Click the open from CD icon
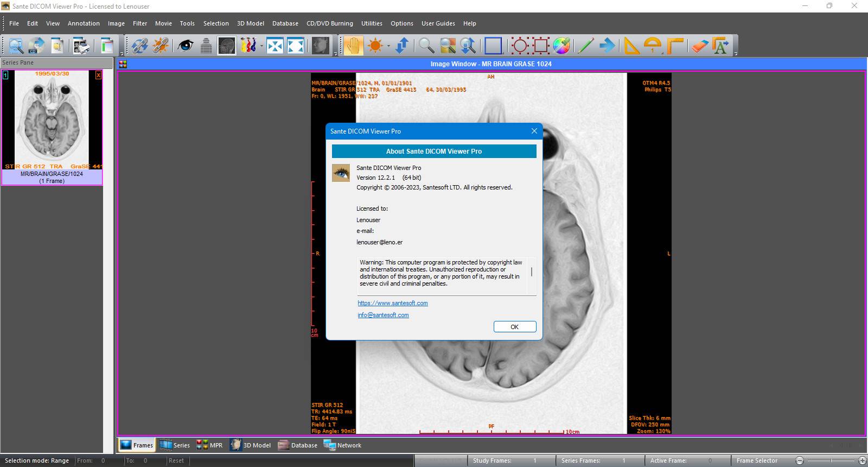This screenshot has width=868, height=467. pyautogui.click(x=36, y=46)
